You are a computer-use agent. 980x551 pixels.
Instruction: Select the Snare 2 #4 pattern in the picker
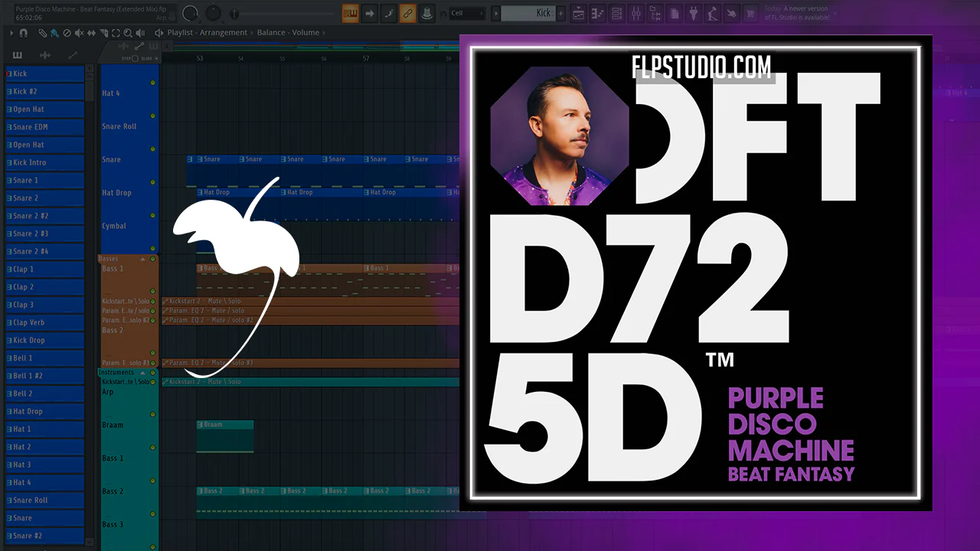click(x=44, y=251)
